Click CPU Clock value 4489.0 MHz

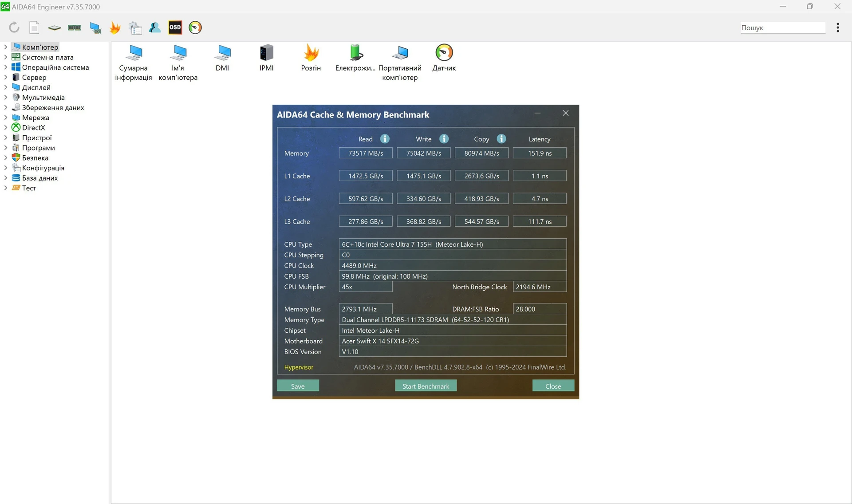click(453, 265)
